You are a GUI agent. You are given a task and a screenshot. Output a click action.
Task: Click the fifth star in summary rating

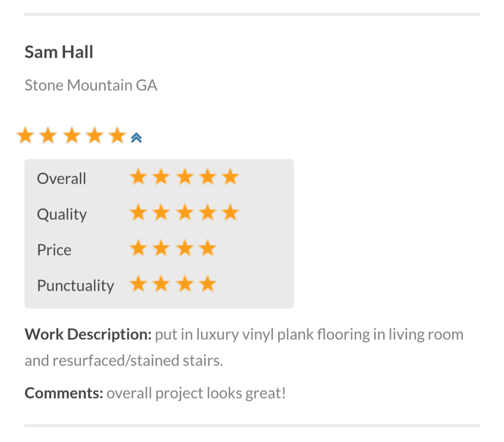(x=117, y=136)
